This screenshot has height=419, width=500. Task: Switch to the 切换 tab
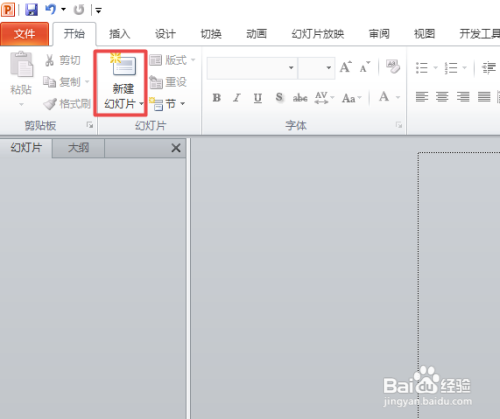pos(211,34)
